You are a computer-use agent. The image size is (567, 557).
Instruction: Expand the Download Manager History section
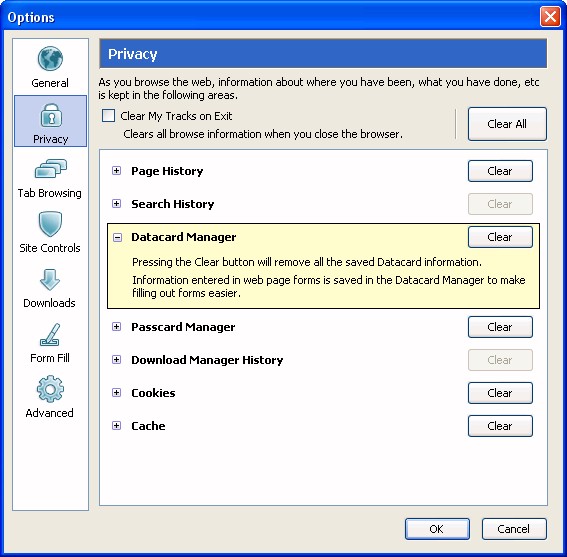116,360
